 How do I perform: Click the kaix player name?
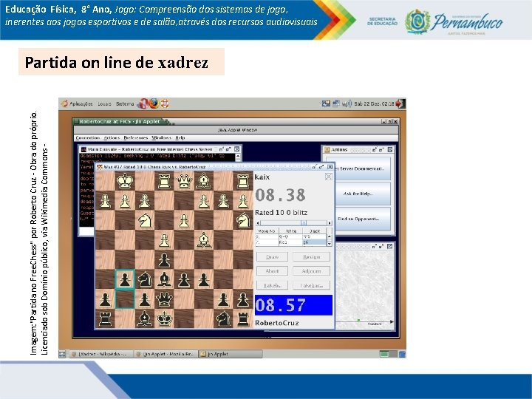pyautogui.click(x=262, y=177)
